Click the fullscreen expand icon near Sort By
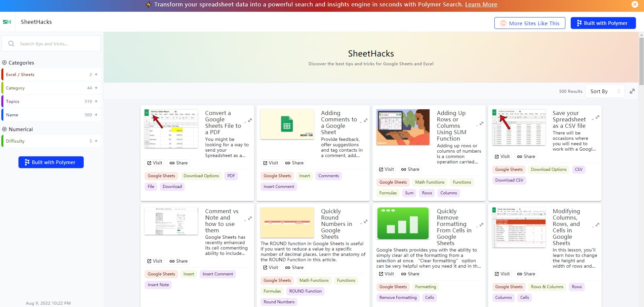Viewport: 644px width, 307px height. (632, 91)
